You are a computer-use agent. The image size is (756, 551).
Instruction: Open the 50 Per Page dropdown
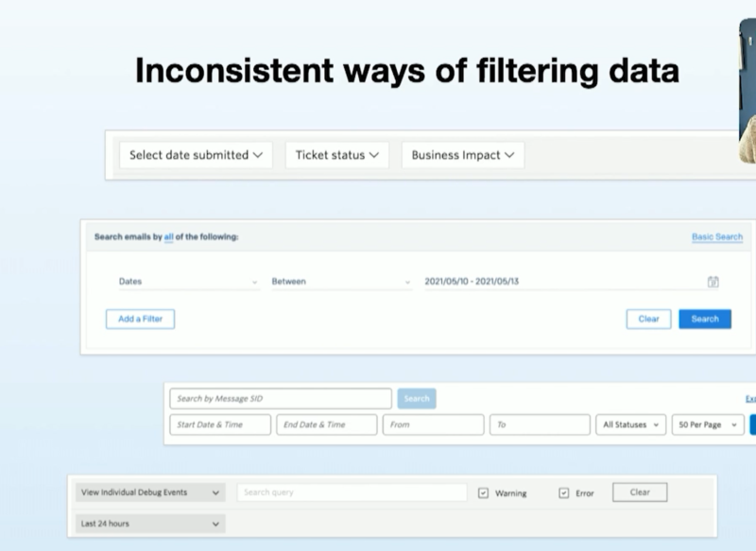[706, 425]
